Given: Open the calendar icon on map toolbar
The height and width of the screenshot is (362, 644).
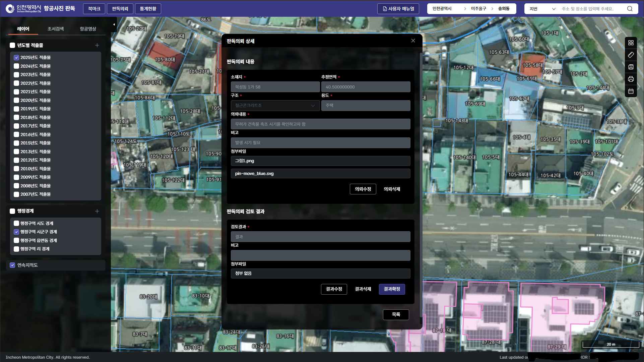Looking at the screenshot, I should (x=631, y=91).
